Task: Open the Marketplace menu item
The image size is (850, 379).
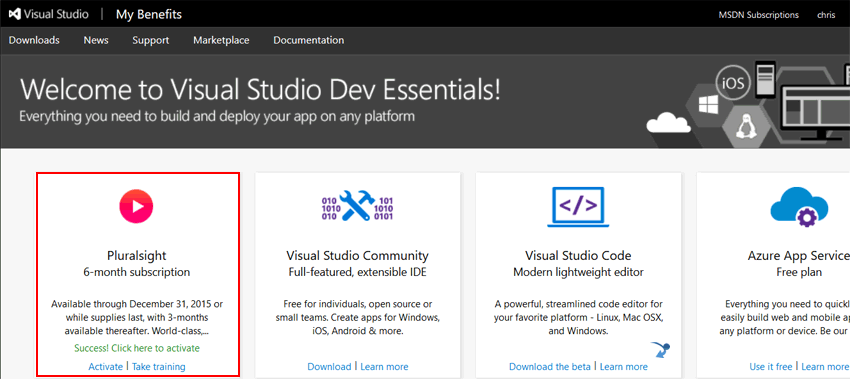Action: [x=221, y=40]
